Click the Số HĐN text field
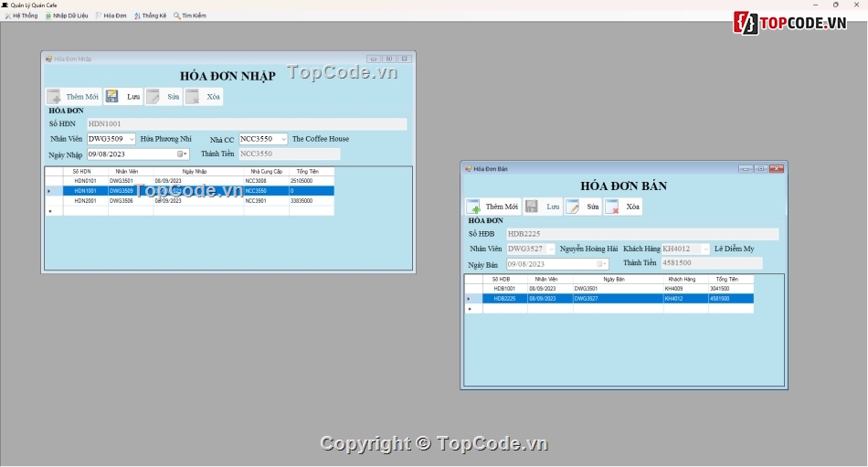Viewport: 868px width, 467px height. 246,124
